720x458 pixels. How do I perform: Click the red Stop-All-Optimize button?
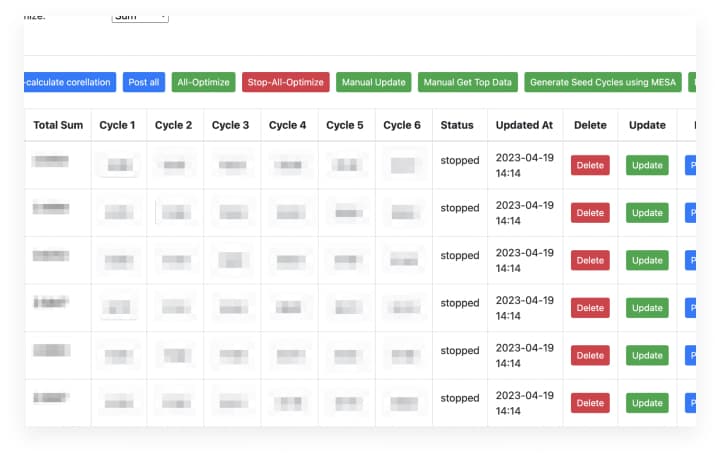(x=286, y=82)
